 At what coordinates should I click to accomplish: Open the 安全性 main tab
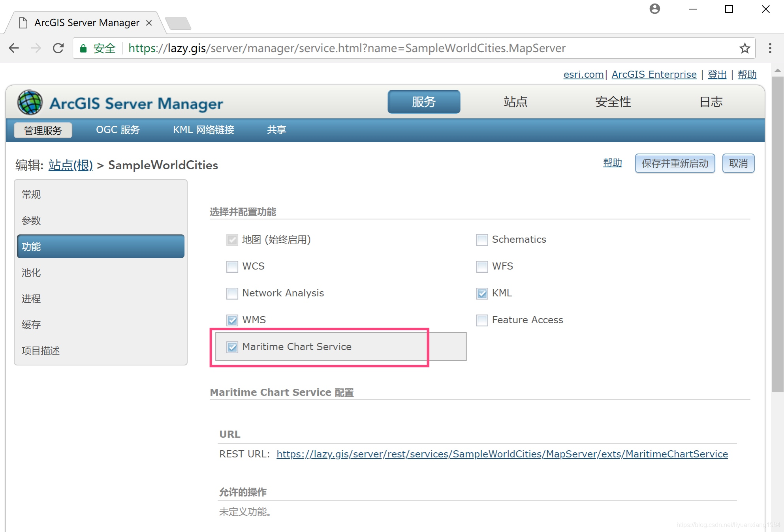click(613, 102)
